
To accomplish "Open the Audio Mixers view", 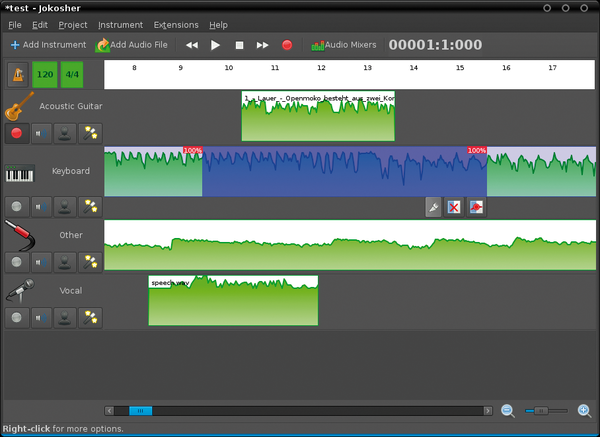I will click(343, 45).
